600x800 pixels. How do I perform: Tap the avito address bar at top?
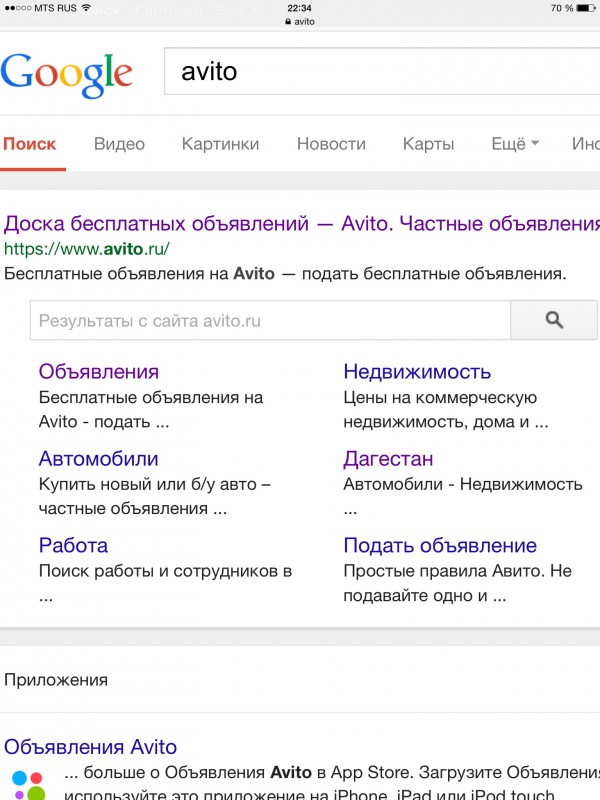click(300, 21)
